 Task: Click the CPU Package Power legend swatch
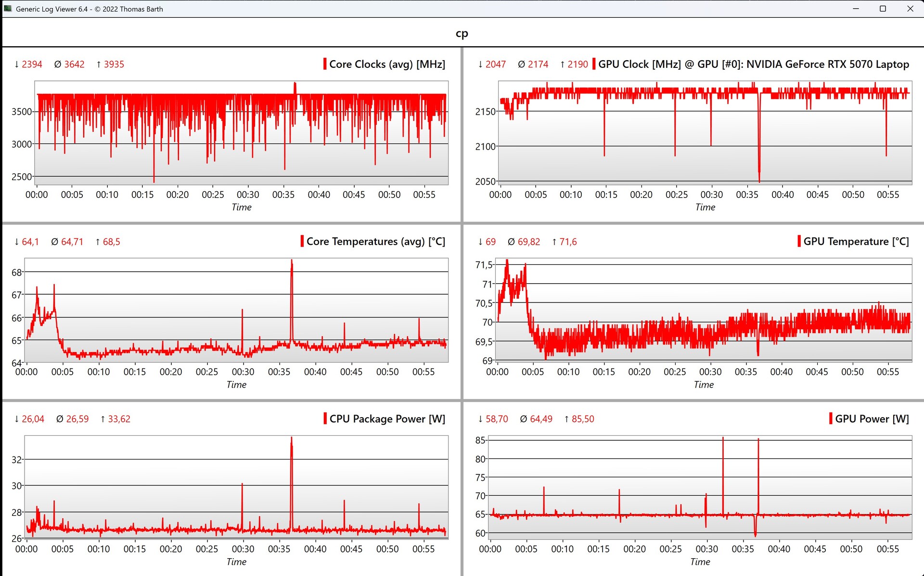click(x=325, y=419)
